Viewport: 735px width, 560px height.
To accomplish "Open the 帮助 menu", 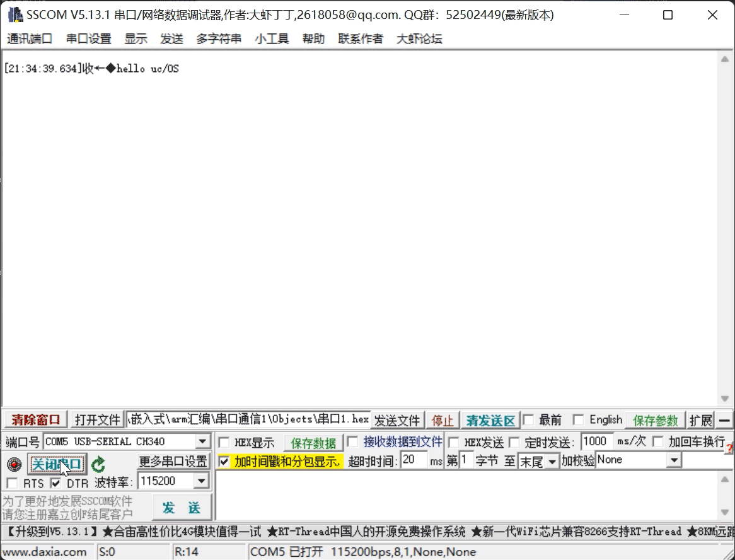I will pos(313,38).
